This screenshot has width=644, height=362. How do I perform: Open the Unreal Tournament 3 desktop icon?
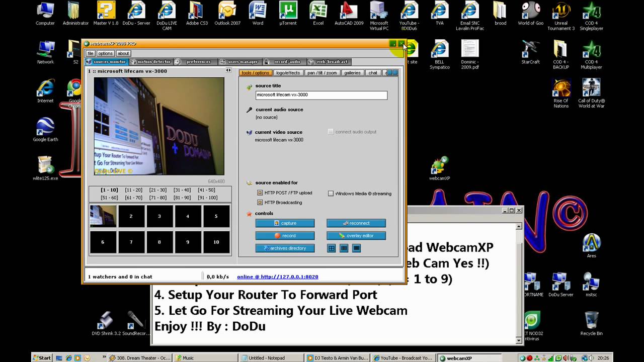561,16
